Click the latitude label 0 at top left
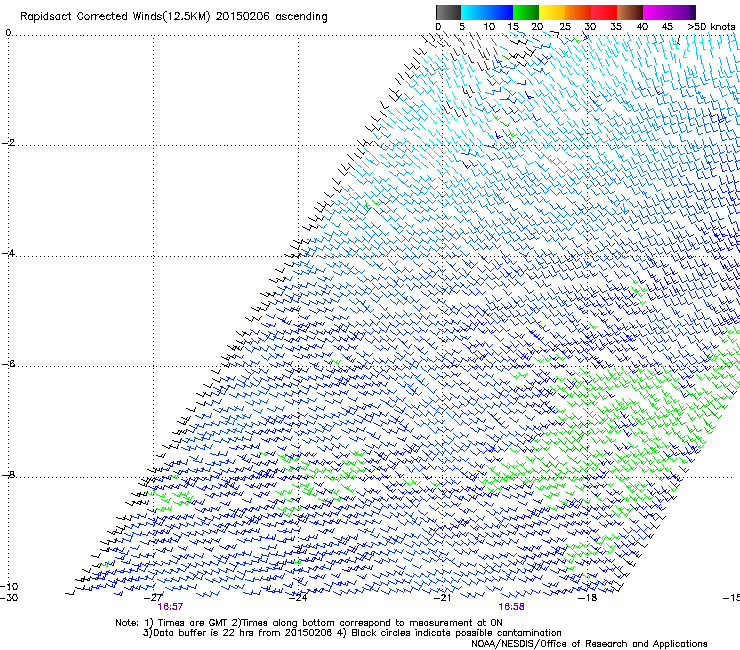This screenshot has height=650, width=740. 8,33
